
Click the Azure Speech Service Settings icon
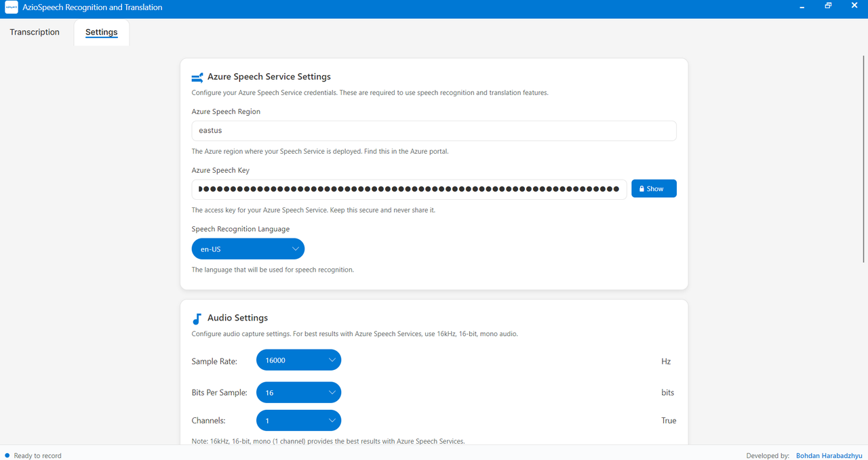coord(197,77)
